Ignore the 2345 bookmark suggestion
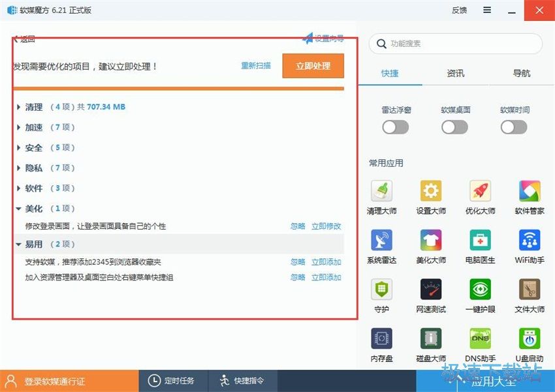 298,262
